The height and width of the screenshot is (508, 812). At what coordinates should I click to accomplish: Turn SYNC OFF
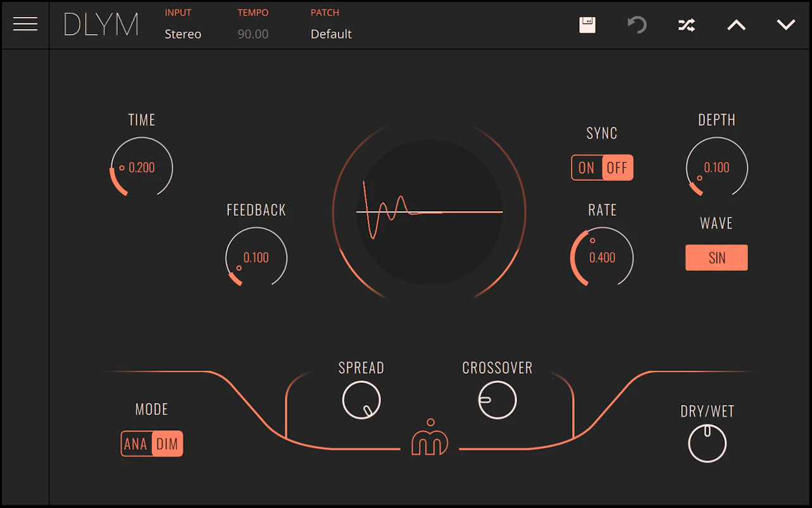(616, 168)
